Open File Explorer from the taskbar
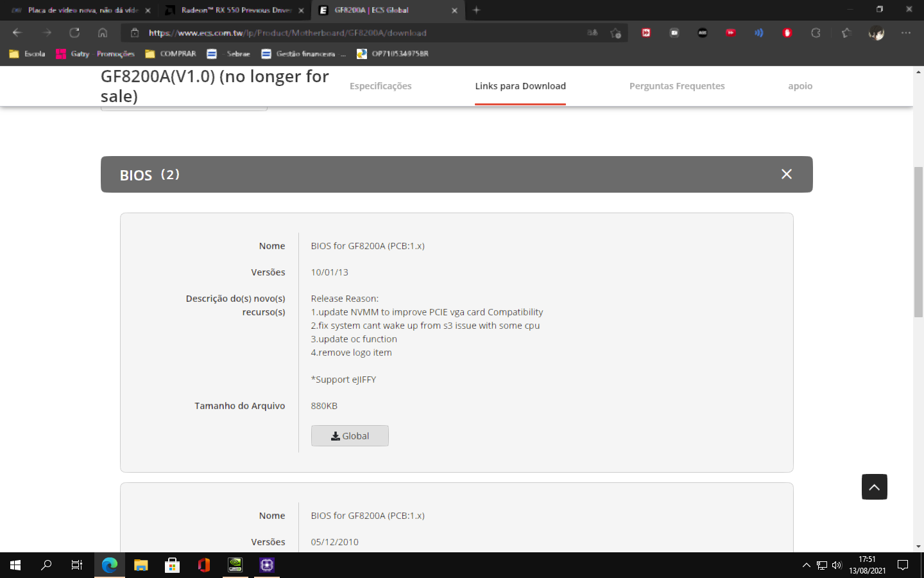 point(141,565)
